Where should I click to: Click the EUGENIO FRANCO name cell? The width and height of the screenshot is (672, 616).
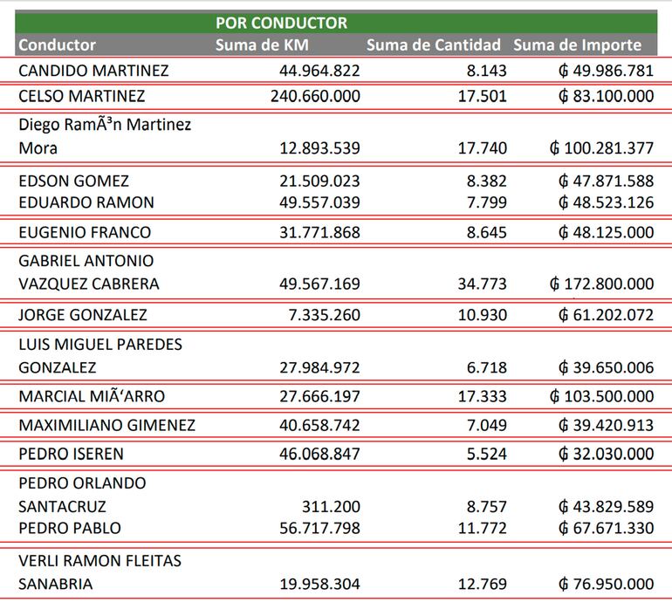tap(85, 232)
